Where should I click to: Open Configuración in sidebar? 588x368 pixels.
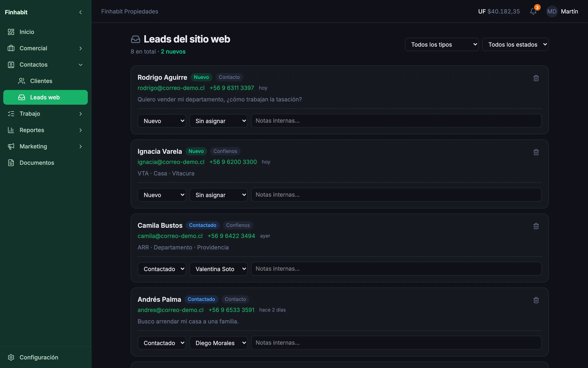46,357
